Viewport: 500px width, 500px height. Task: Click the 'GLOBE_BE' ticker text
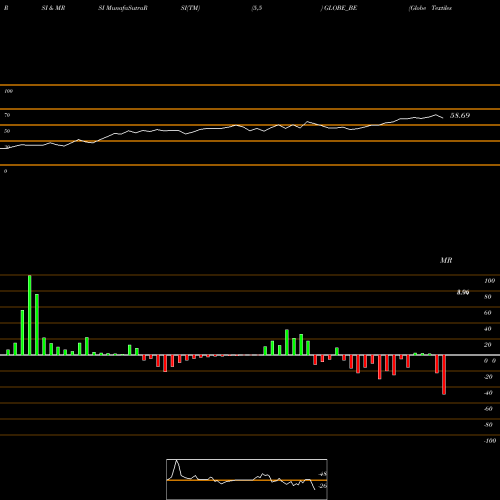340,8
